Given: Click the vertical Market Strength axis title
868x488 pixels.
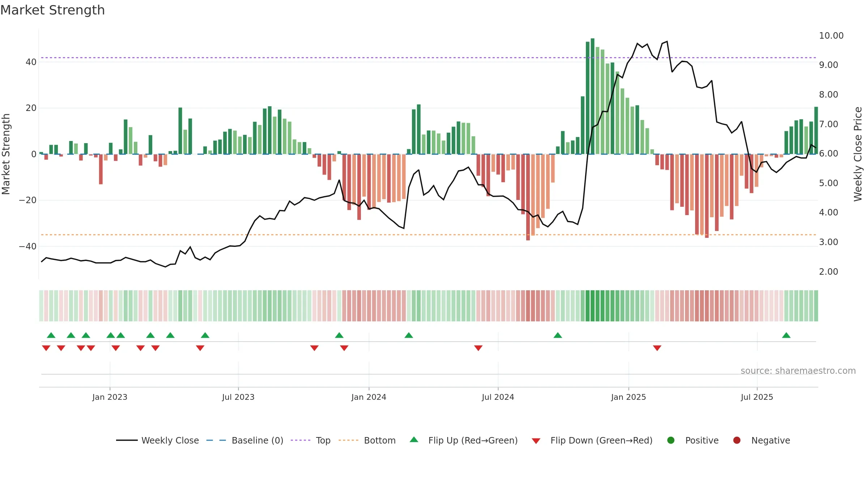Looking at the screenshot, I should (6, 154).
